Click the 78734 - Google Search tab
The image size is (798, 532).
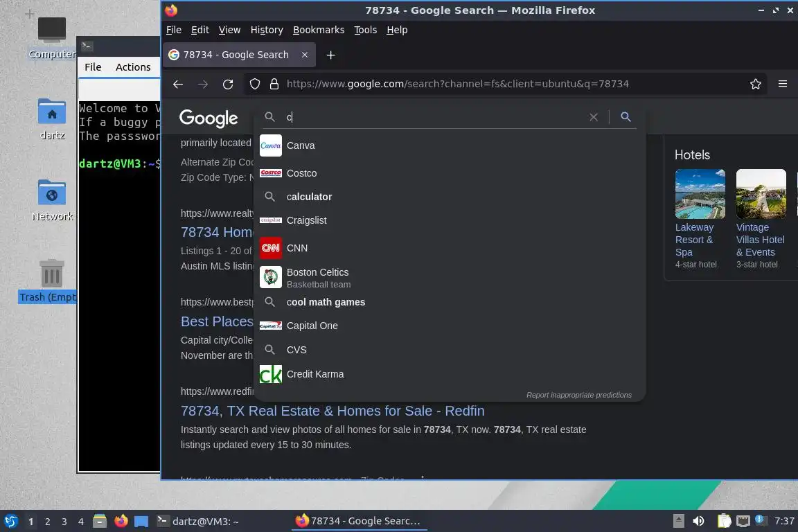tap(239, 55)
